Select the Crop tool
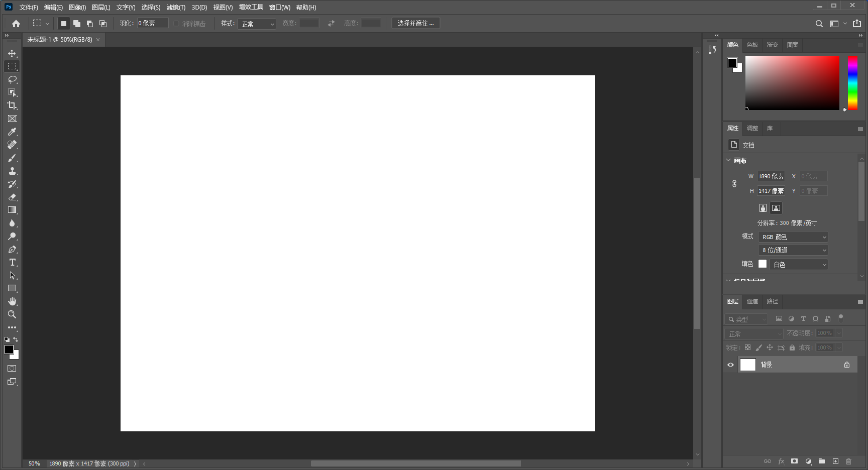 12,105
